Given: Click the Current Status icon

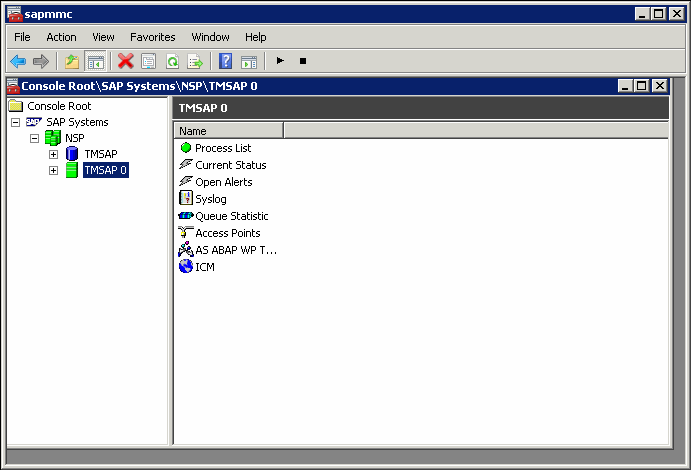Looking at the screenshot, I should tap(186, 164).
